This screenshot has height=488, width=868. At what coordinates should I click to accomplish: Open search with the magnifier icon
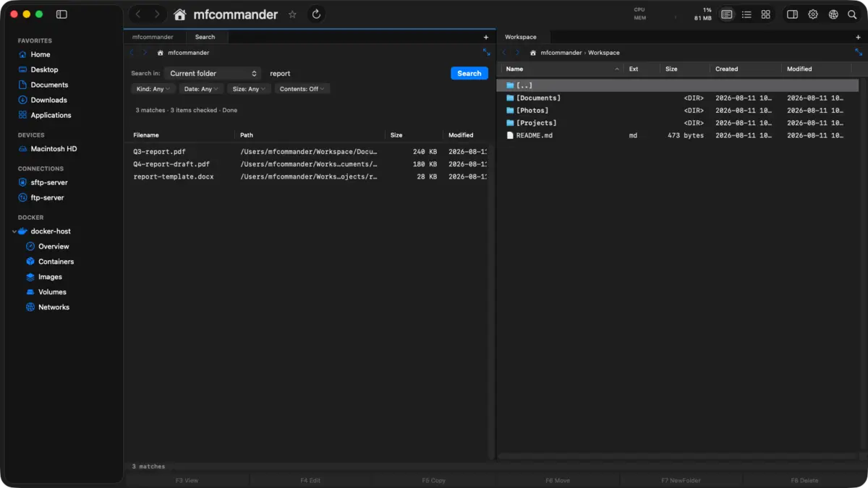pyautogui.click(x=852, y=14)
